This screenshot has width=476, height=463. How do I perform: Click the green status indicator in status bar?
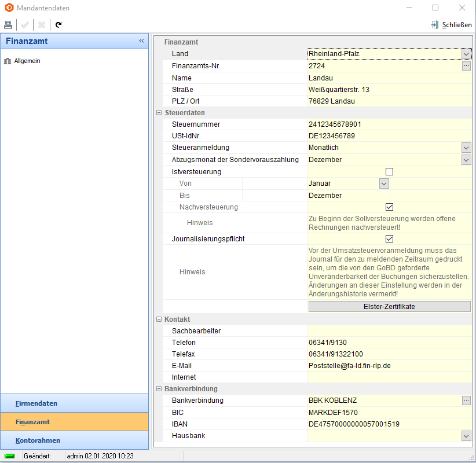click(x=10, y=456)
